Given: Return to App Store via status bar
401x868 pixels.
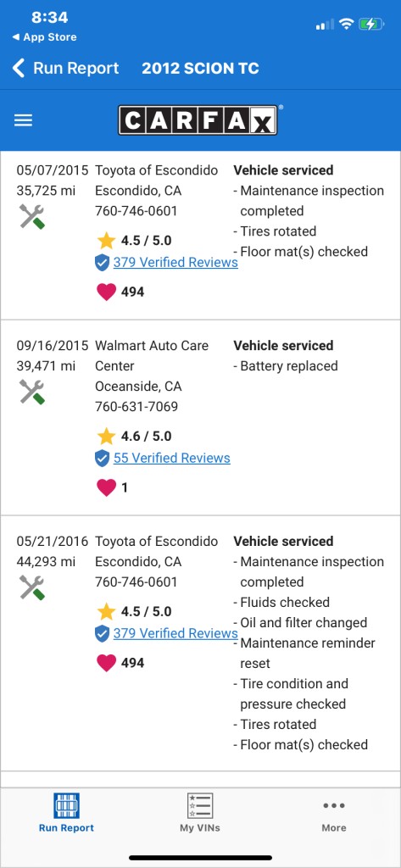Looking at the screenshot, I should coord(44,37).
